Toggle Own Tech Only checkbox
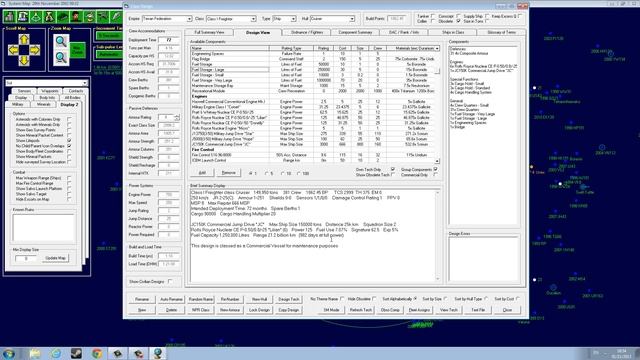The image size is (640, 360). [393, 169]
